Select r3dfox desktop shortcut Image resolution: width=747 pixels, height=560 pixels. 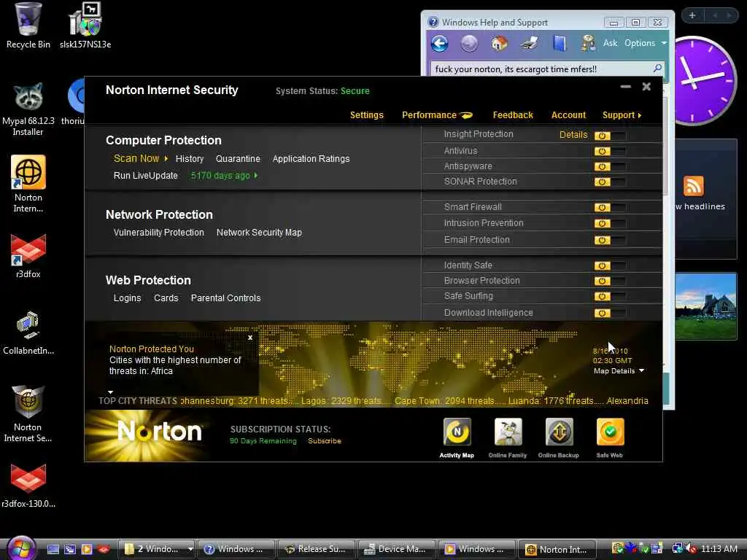point(28,256)
